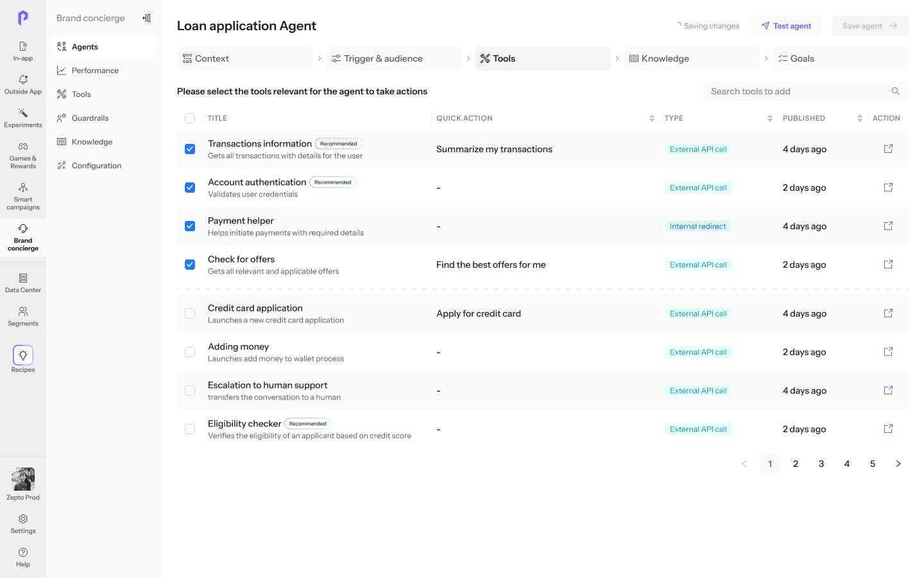Image resolution: width=924 pixels, height=578 pixels.
Task: Open Recipes lightbulb icon
Action: coord(23,355)
